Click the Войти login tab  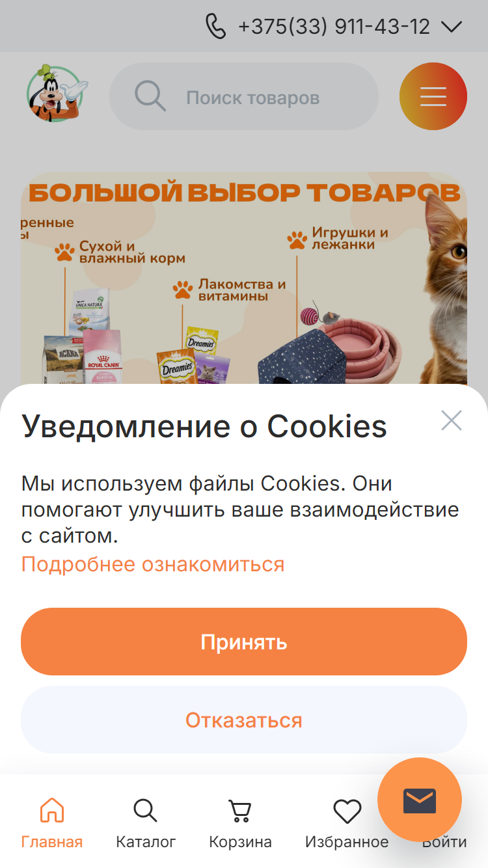point(444,841)
